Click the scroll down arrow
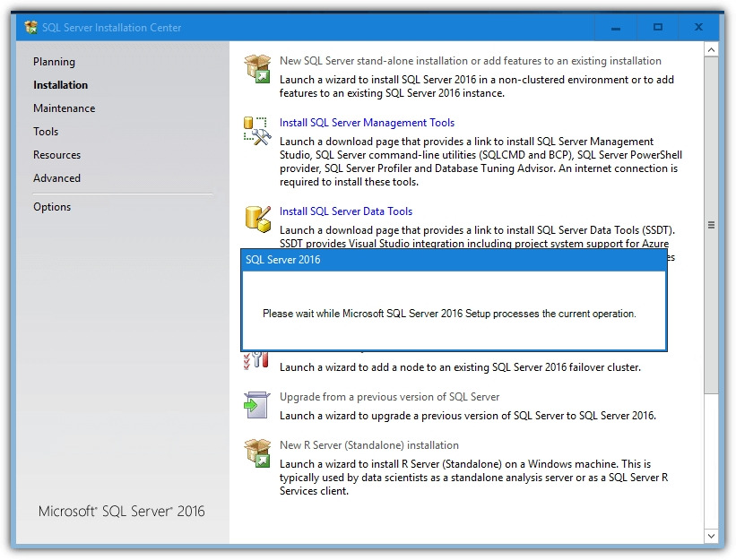The width and height of the screenshot is (736, 560). point(711,536)
